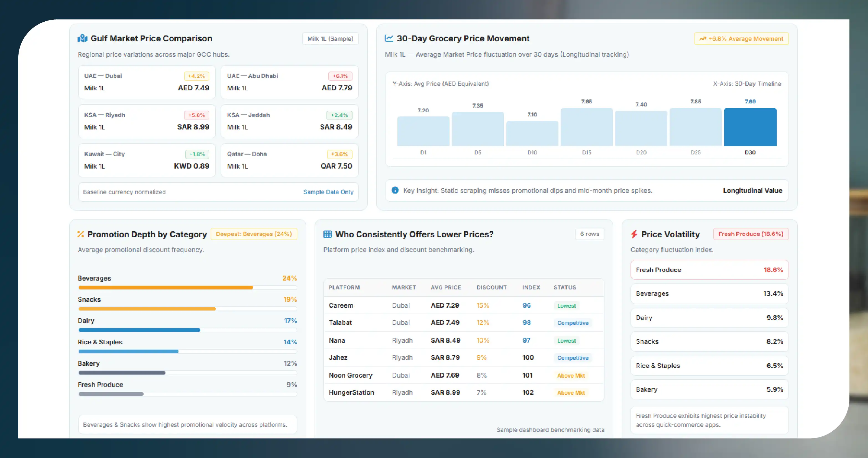Click the Longitudinal Value label

[752, 191]
